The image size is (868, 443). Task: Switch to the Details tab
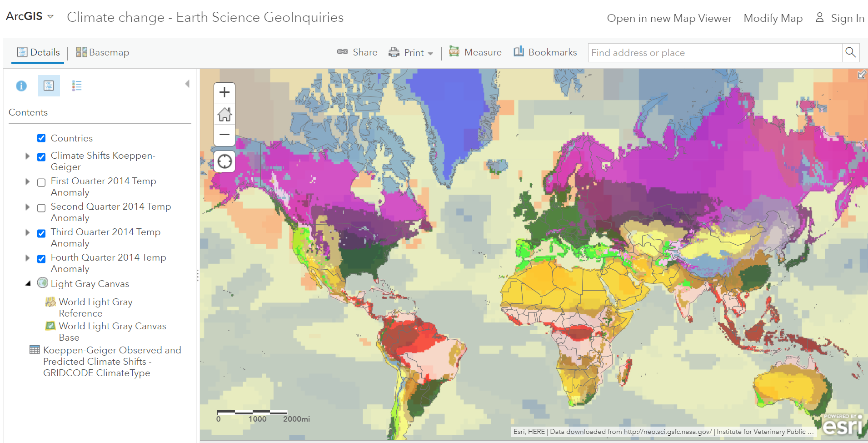pos(38,52)
